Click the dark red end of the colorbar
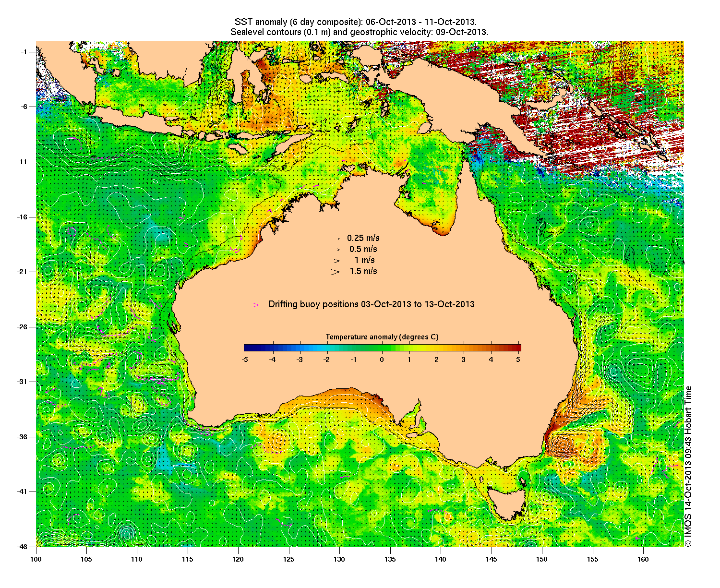Screen dimensions: 720x588 518,348
